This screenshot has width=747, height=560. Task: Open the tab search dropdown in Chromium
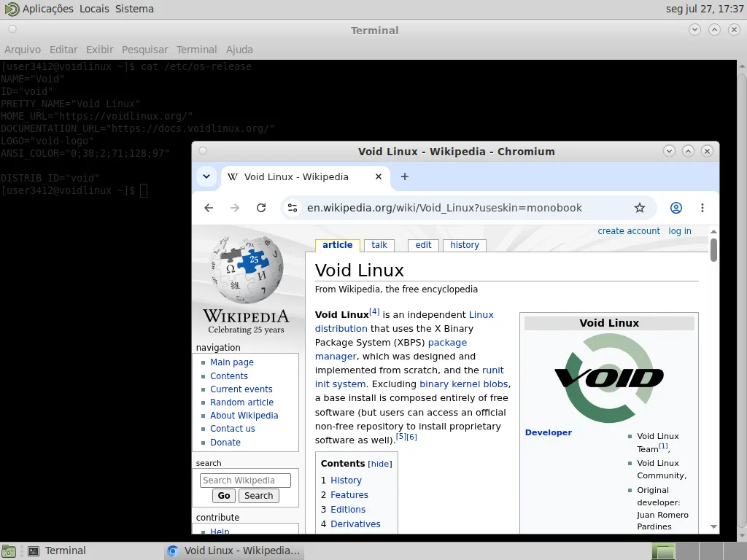click(206, 176)
